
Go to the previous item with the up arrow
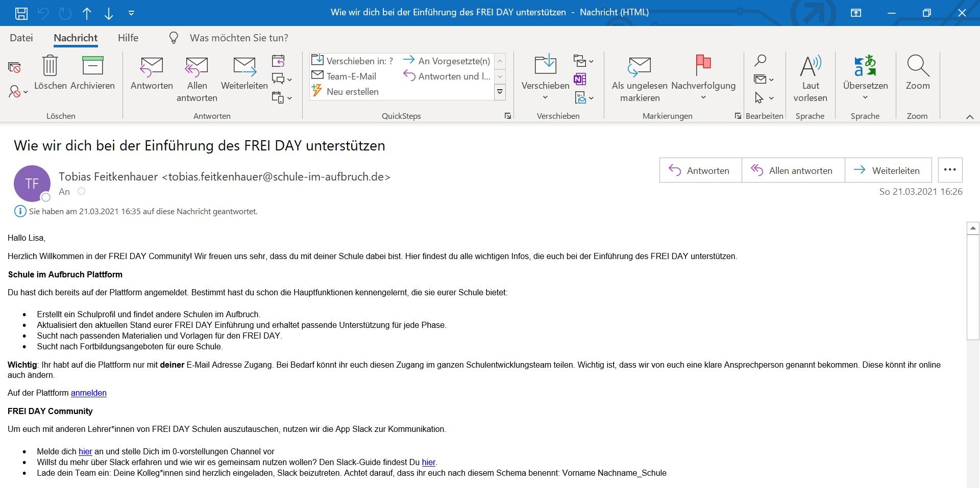click(x=87, y=13)
